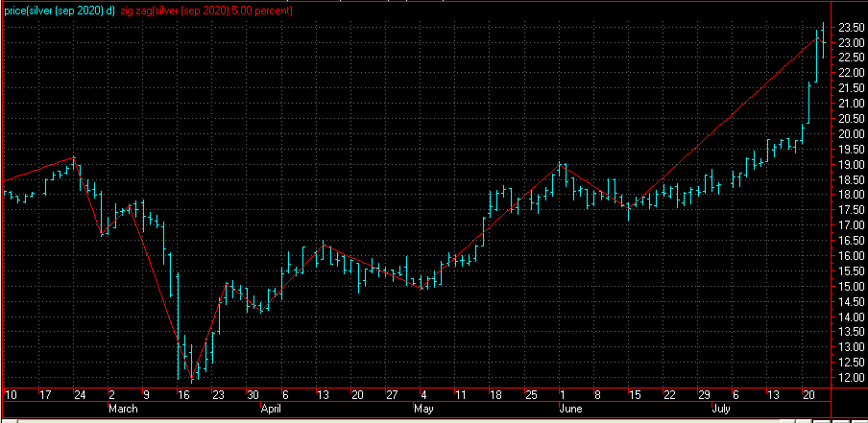The width and height of the screenshot is (868, 423).
Task: Select the 18.00 price level label
Action: (x=850, y=195)
